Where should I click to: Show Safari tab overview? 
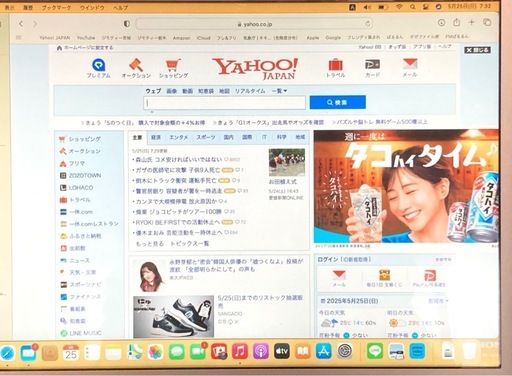point(487,22)
